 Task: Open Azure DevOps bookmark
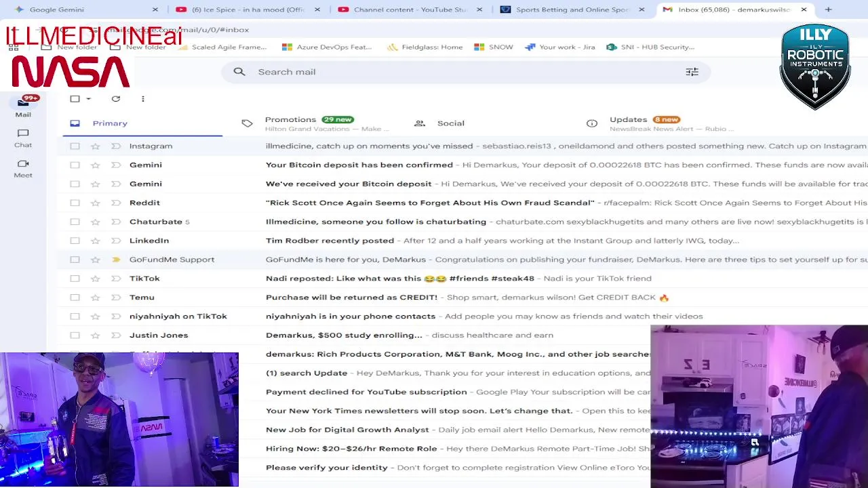click(x=327, y=47)
